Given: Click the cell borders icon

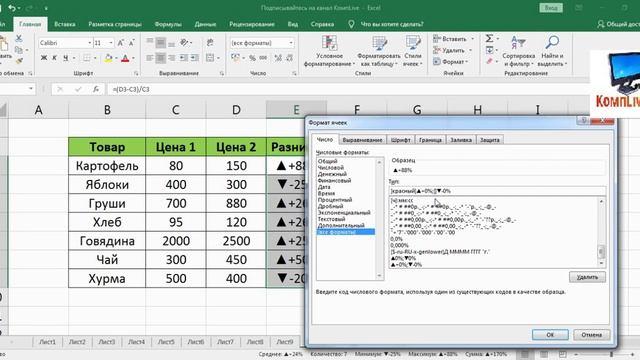Looking at the screenshot, I should (x=87, y=58).
